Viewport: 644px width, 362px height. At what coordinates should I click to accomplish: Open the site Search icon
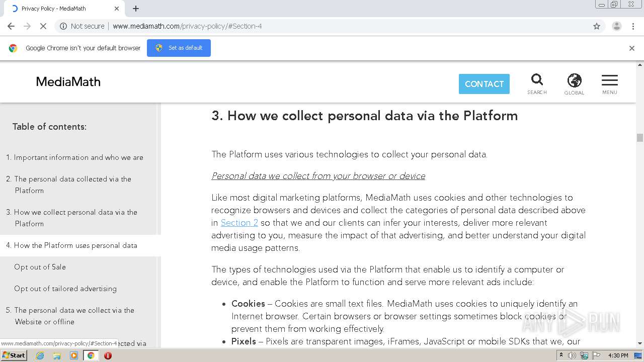pyautogui.click(x=537, y=84)
